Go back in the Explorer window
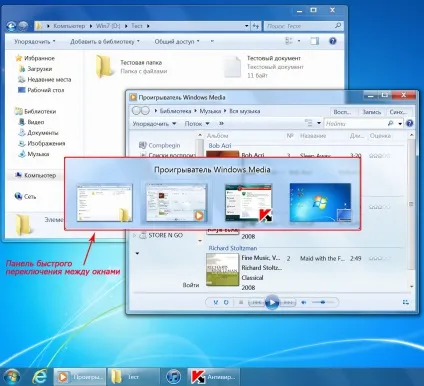 pos(11,26)
